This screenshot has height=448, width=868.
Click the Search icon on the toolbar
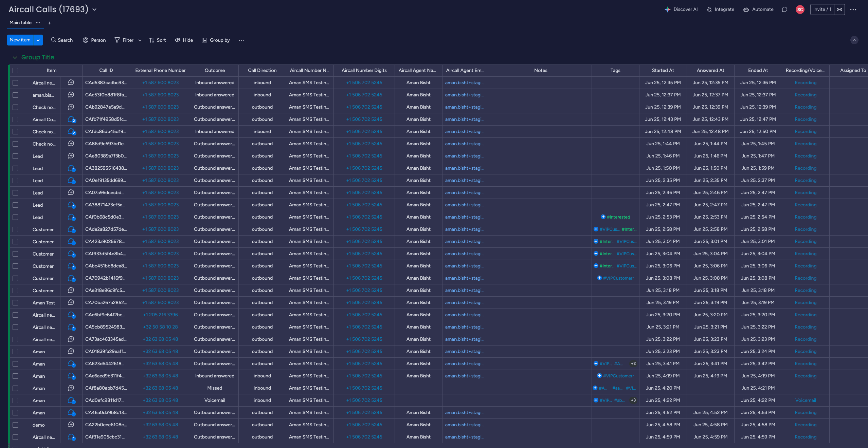point(54,40)
